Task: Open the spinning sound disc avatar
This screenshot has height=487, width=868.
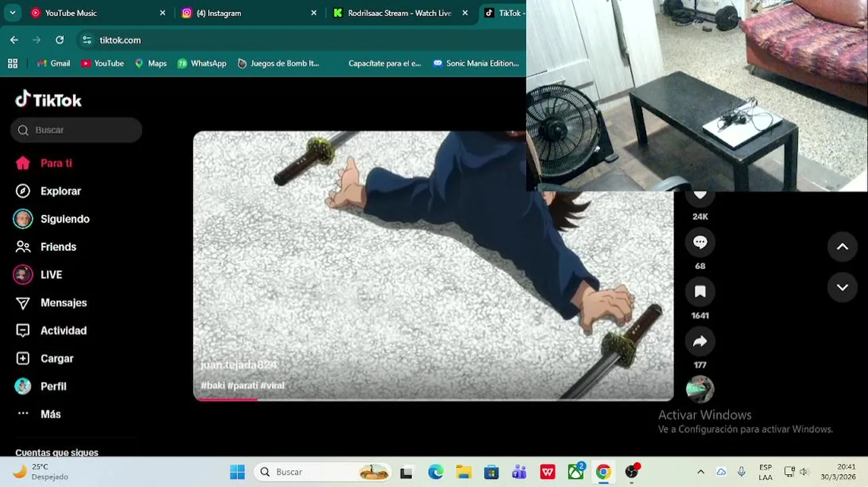Action: 700,390
